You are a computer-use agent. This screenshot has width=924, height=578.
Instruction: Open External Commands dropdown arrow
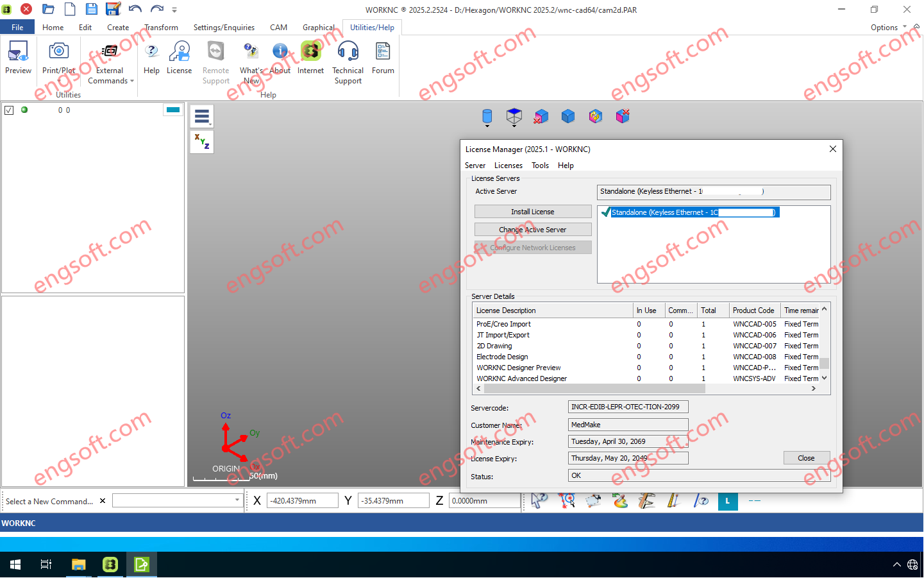click(x=132, y=81)
